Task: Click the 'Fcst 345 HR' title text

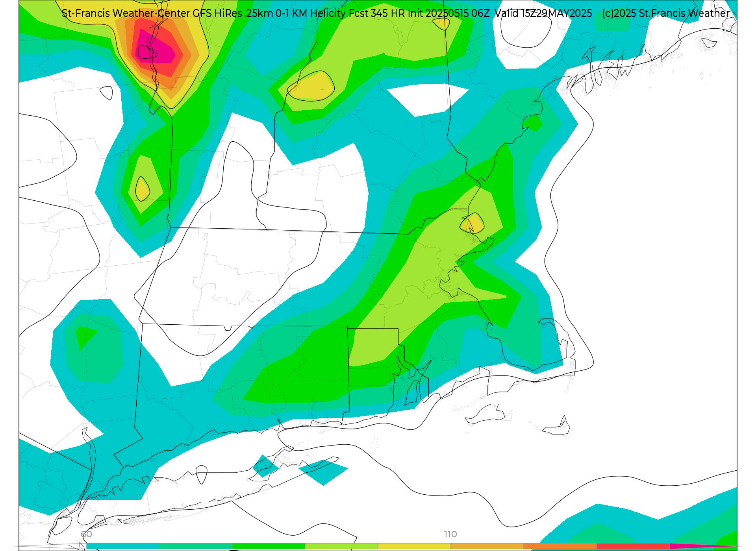Action: click(x=377, y=13)
